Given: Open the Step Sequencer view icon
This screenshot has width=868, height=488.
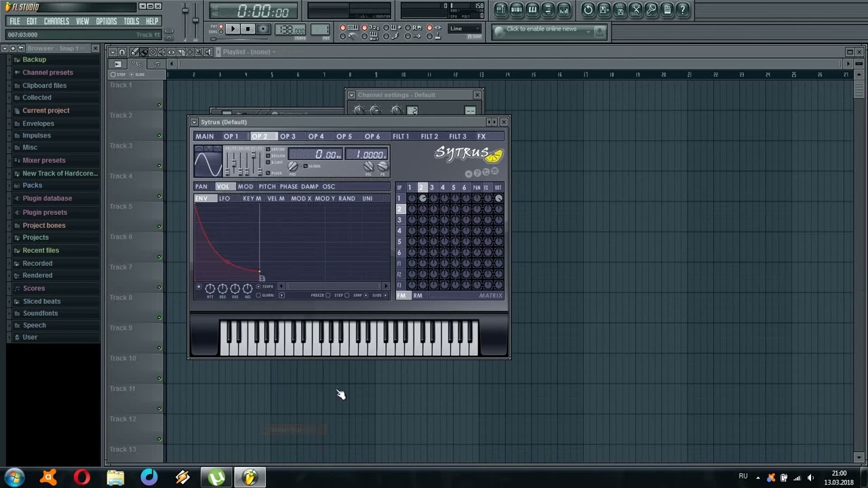Looking at the screenshot, I should (516, 9).
